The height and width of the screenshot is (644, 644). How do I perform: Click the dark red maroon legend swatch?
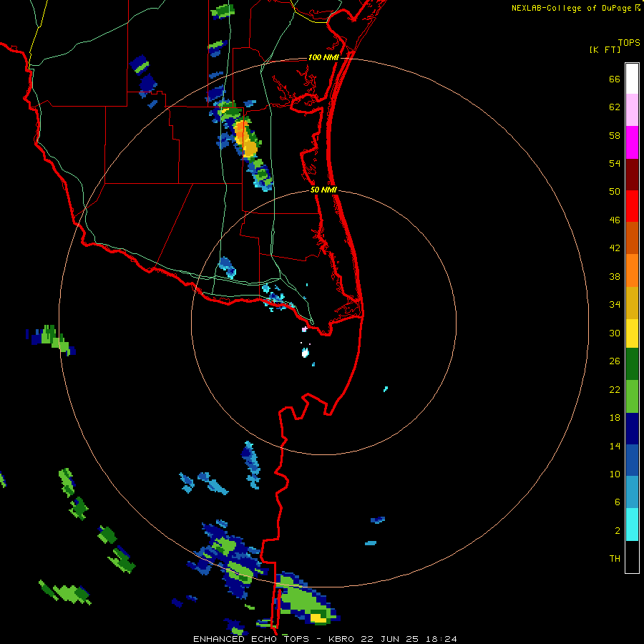(x=632, y=174)
